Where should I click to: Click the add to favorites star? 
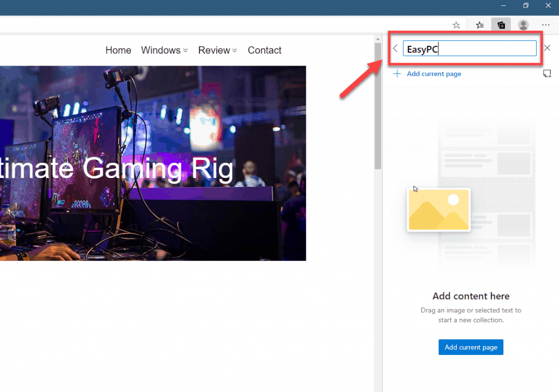(456, 25)
